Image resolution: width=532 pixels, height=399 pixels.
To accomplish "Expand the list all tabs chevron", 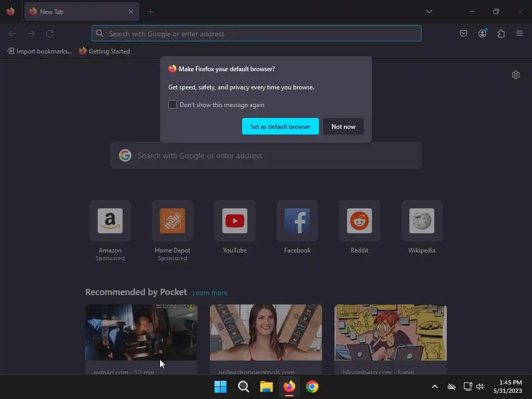I will pyautogui.click(x=429, y=11).
